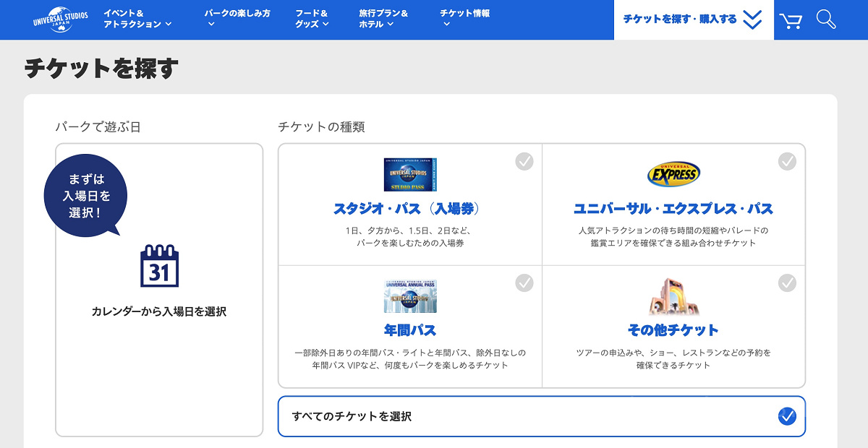Screen dimensions: 868x448
Task: Click the search magnifier icon
Action: [826, 20]
